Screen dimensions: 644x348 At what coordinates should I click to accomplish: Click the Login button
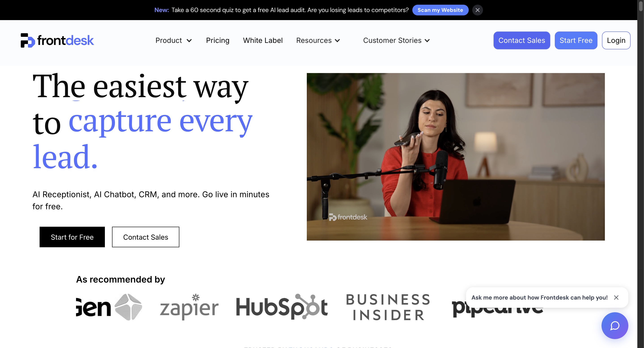tap(616, 40)
